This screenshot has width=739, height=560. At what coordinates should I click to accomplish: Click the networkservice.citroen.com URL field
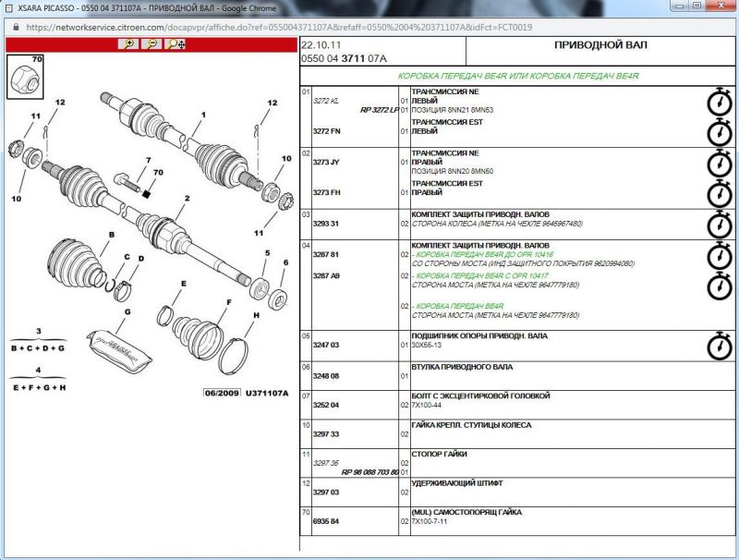(x=277, y=27)
